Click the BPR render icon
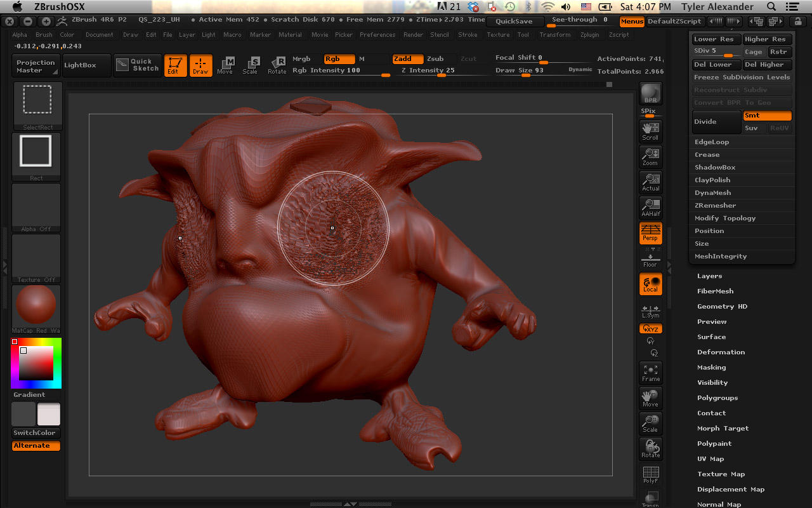 [650, 94]
